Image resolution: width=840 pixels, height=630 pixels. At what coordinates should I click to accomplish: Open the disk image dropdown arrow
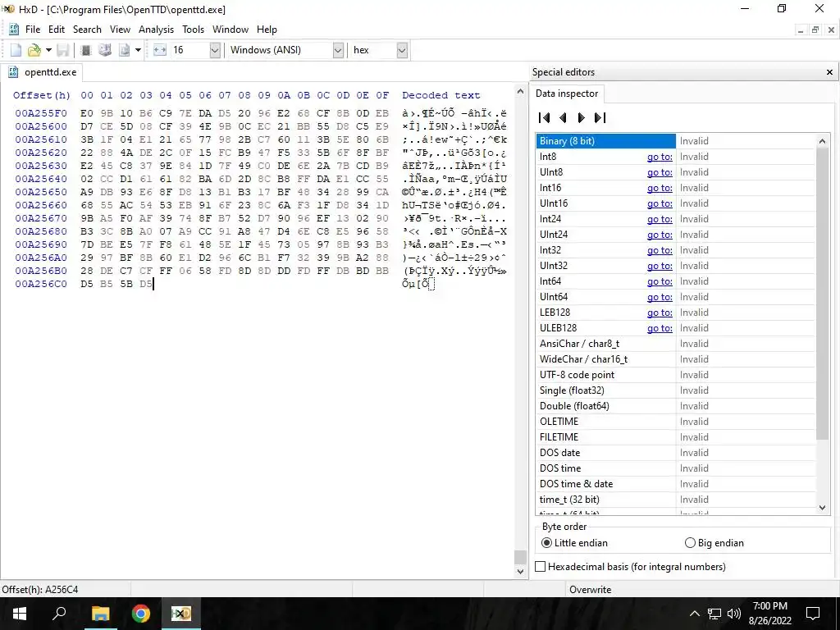tap(138, 50)
